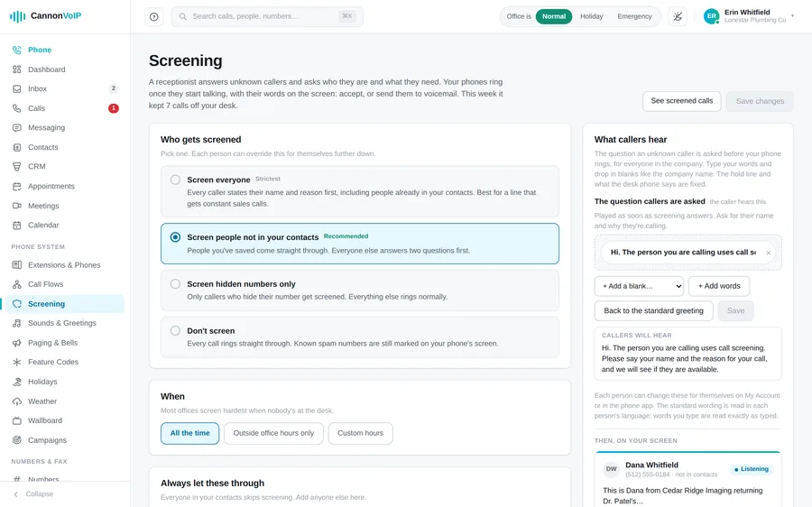This screenshot has width=812, height=507.
Task: Click the Inbox count badge 2
Action: tap(114, 88)
